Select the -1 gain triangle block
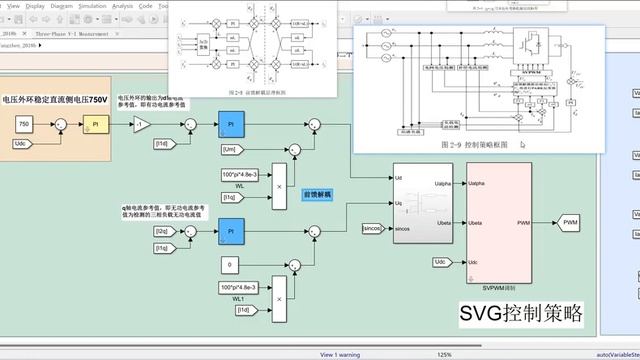The width and height of the screenshot is (640, 360). click(142, 124)
